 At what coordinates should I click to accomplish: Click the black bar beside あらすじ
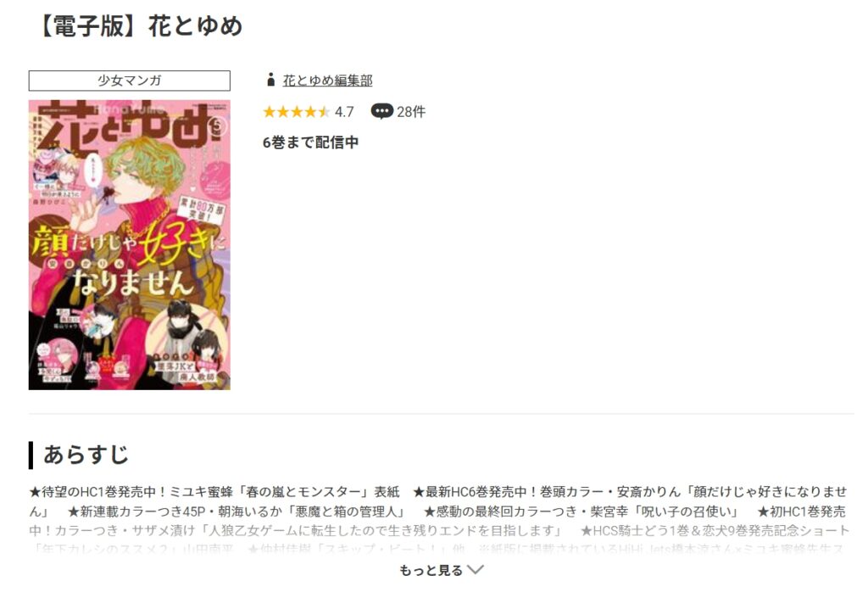(x=31, y=455)
